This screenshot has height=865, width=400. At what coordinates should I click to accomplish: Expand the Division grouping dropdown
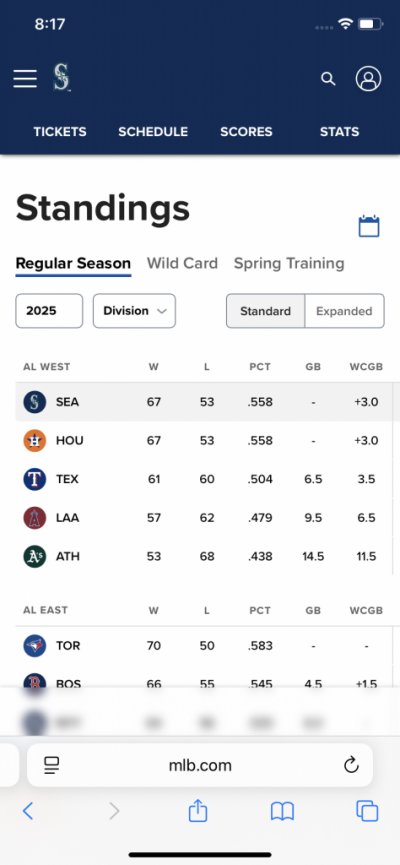(x=134, y=311)
